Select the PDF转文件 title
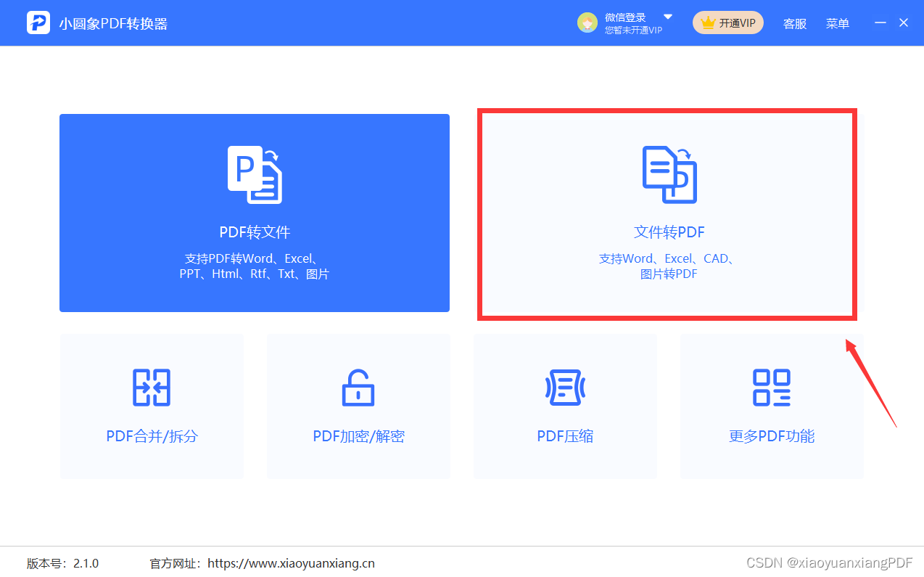924x577 pixels. coord(255,232)
